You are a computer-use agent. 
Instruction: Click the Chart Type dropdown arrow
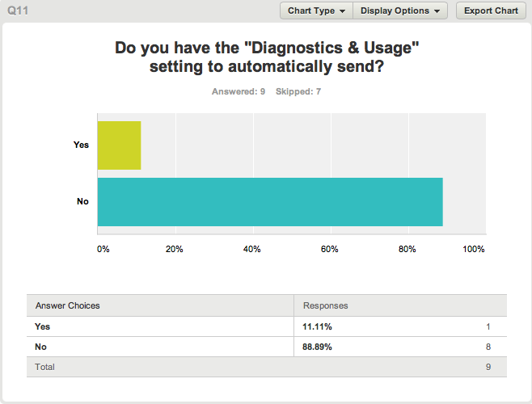(x=342, y=11)
